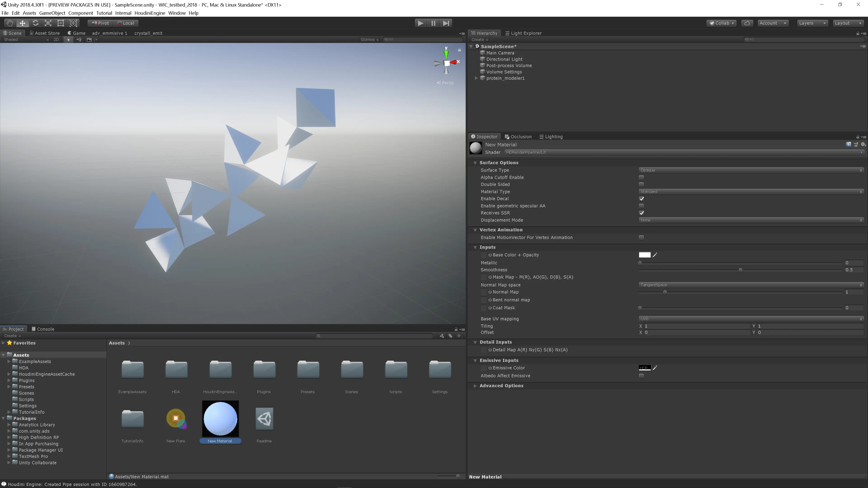Save project search as favorite star
Viewport: 868px width, 488px height.
[x=459, y=336]
